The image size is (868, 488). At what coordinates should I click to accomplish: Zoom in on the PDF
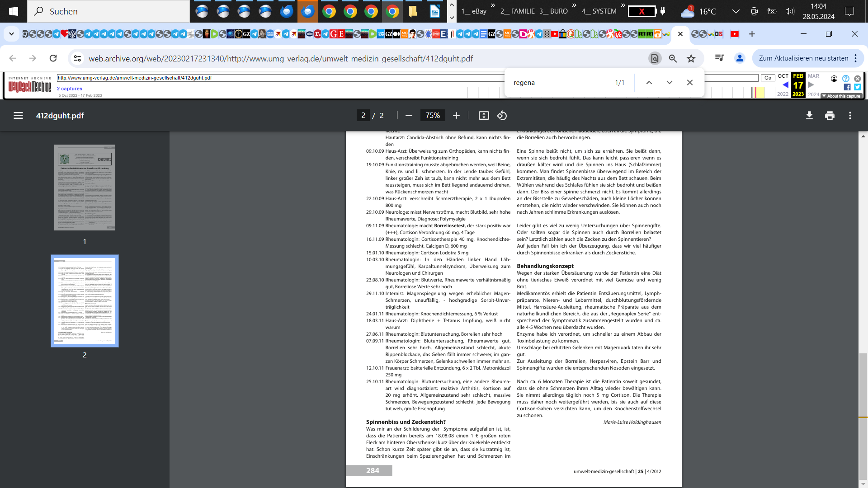[456, 116]
